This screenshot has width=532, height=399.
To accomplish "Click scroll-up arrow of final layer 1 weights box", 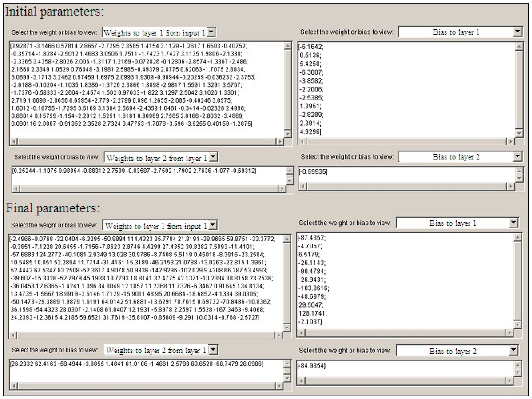I will tap(287, 239).
